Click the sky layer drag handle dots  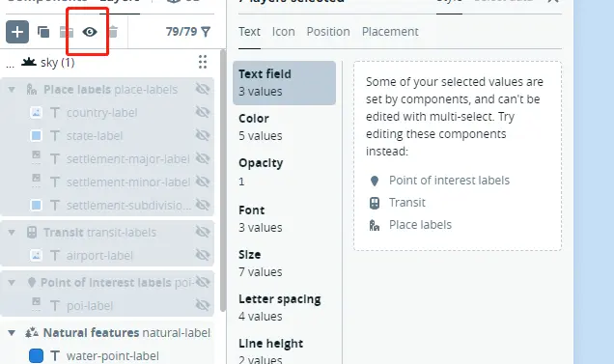[203, 62]
